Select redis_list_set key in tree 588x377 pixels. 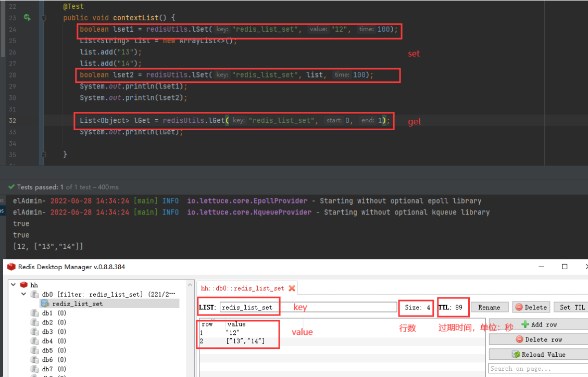(77, 304)
